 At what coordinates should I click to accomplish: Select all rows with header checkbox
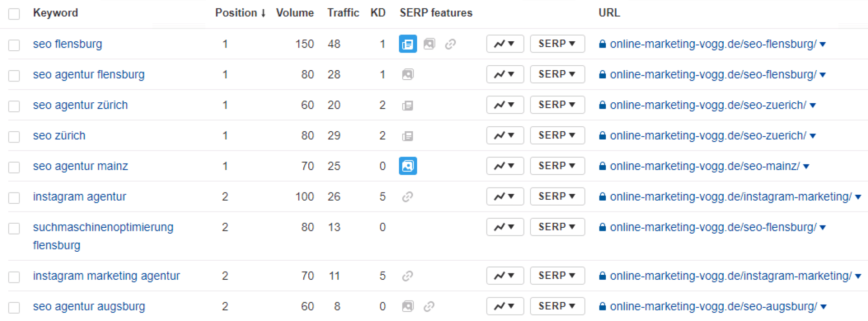click(14, 14)
